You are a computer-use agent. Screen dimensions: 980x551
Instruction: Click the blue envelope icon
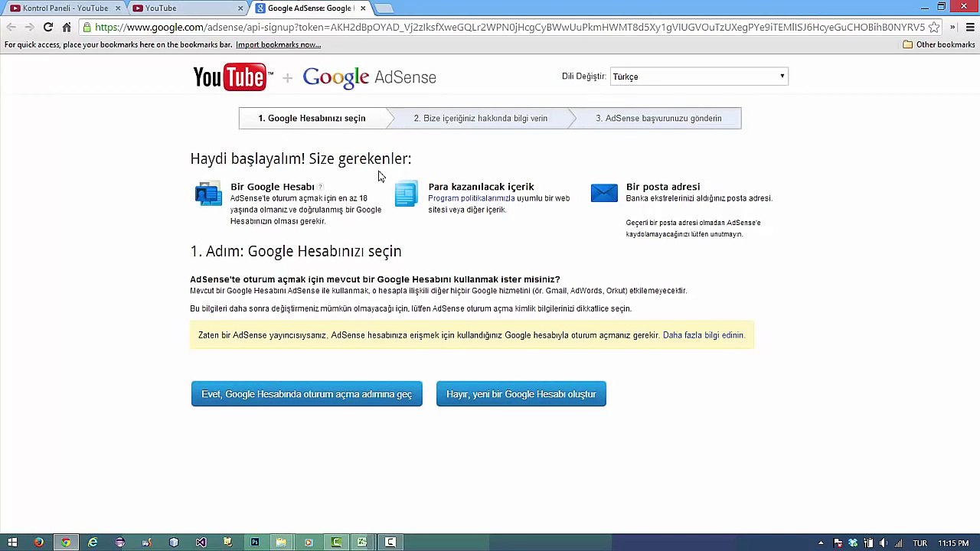coord(604,193)
